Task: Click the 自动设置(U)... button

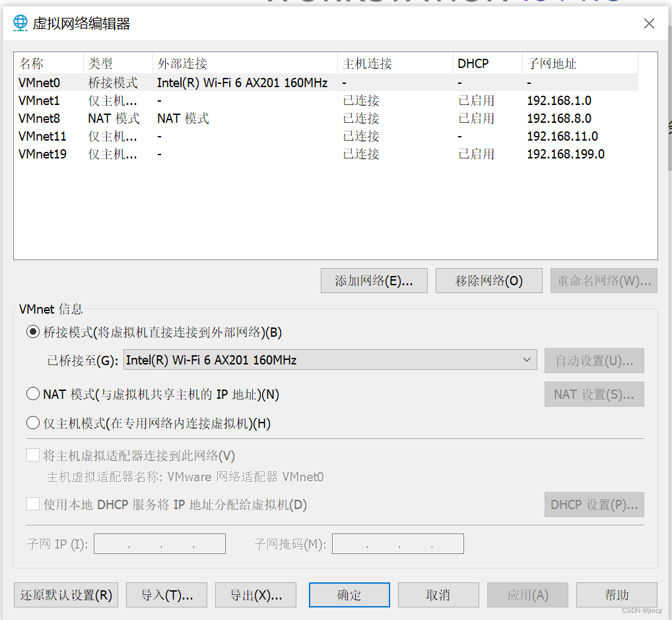Action: [594, 361]
